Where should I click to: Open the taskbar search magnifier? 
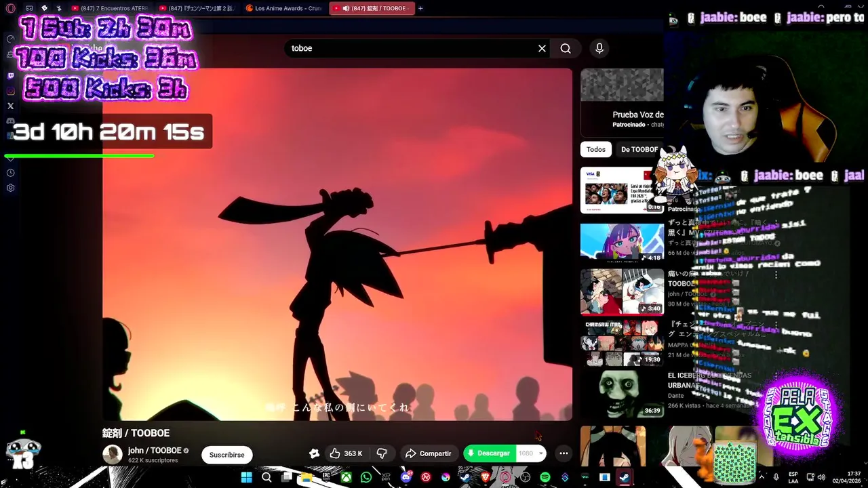click(x=267, y=478)
